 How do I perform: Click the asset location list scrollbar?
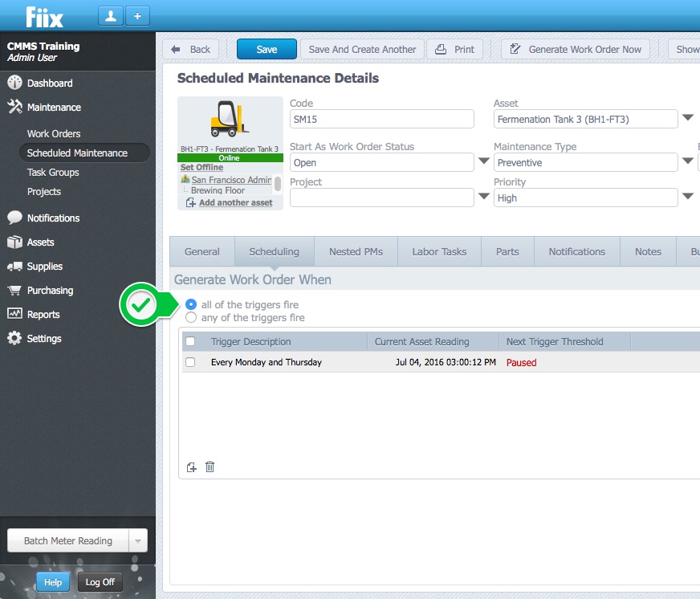(278, 184)
